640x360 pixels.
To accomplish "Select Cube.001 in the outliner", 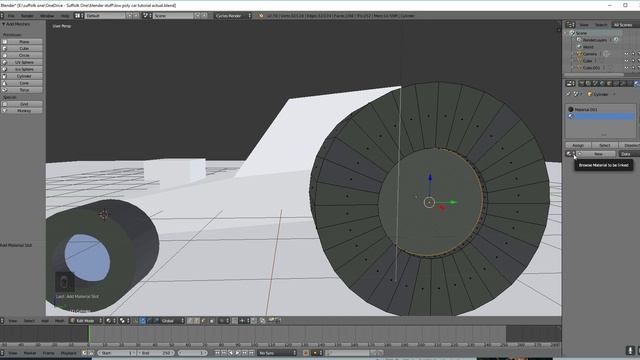I will click(x=591, y=68).
